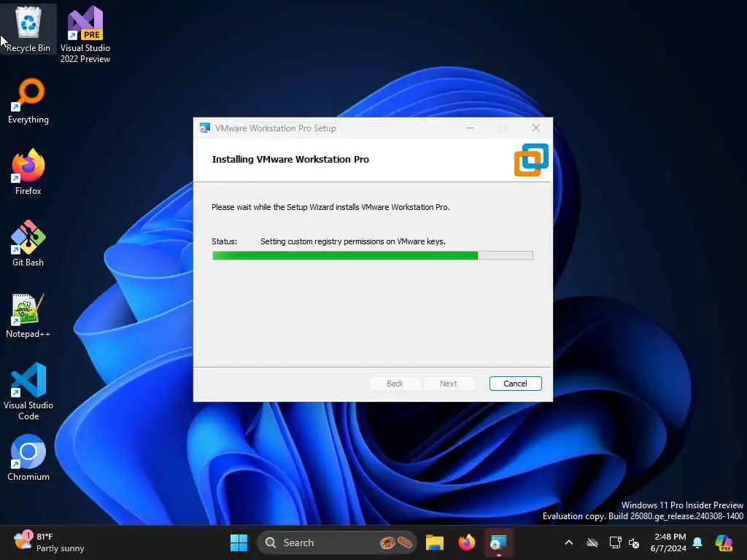Viewport: 747px width, 560px height.
Task: Cancel the VMware Workstation Pro installation
Action: coord(516,384)
